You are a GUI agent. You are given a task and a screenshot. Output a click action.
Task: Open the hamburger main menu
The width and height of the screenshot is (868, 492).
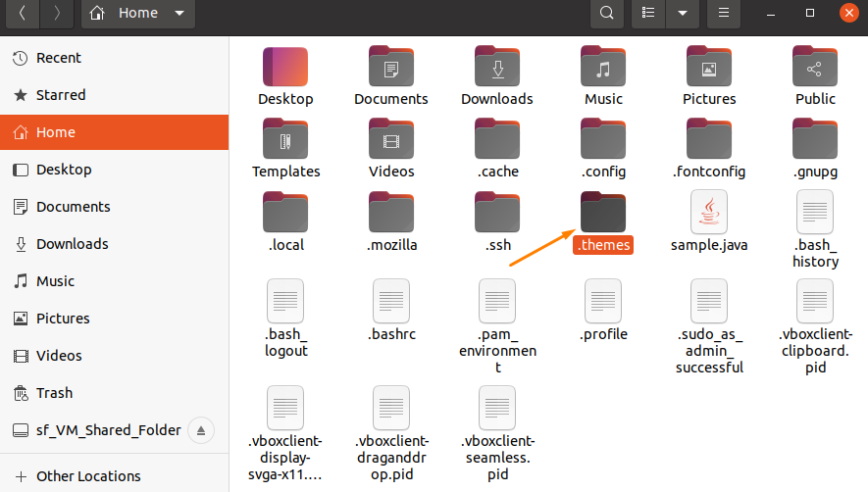pos(724,13)
